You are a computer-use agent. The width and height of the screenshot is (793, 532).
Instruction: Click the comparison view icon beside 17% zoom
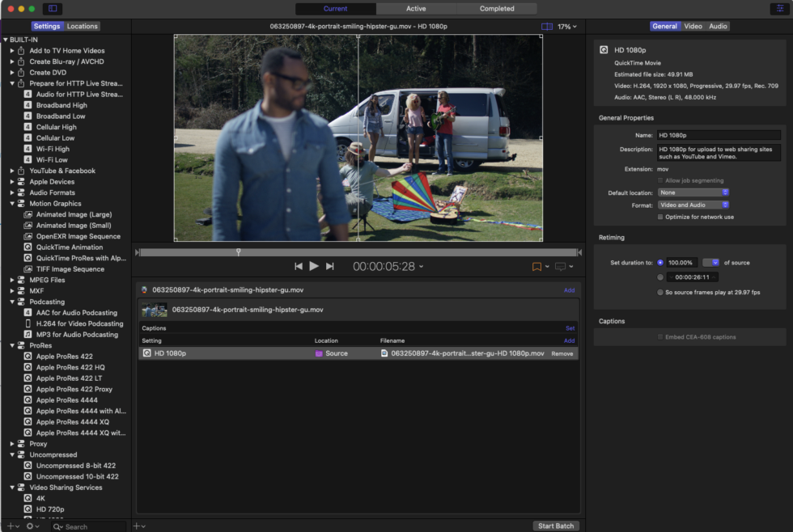(x=547, y=26)
